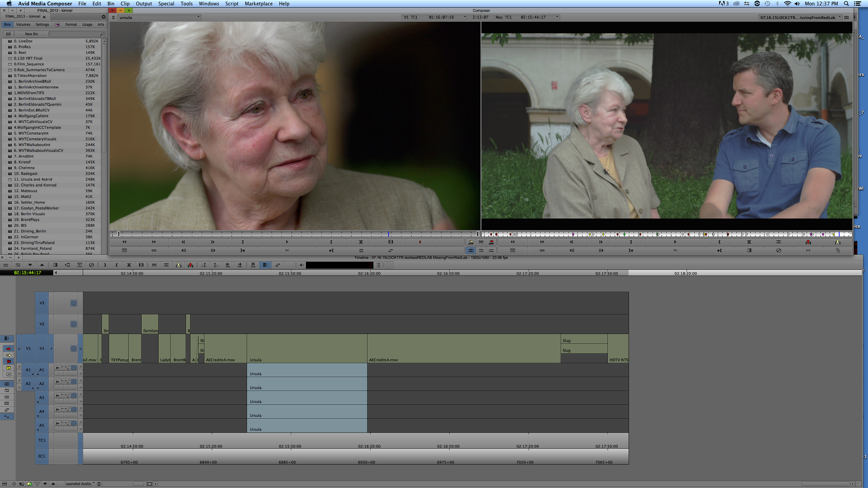Image resolution: width=868 pixels, height=488 pixels.
Task: Click Remove Effect icon in timeline toolbar
Action: point(91,265)
